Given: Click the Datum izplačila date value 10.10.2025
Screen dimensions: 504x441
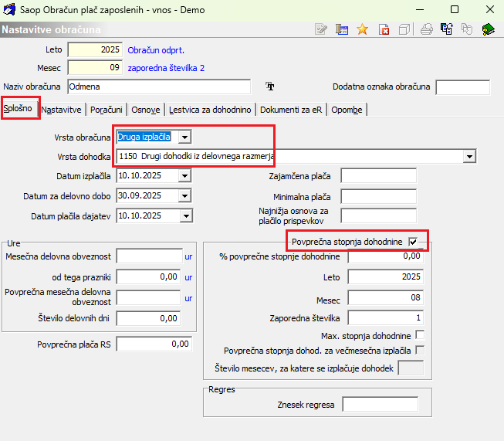Looking at the screenshot, I should (140, 175).
